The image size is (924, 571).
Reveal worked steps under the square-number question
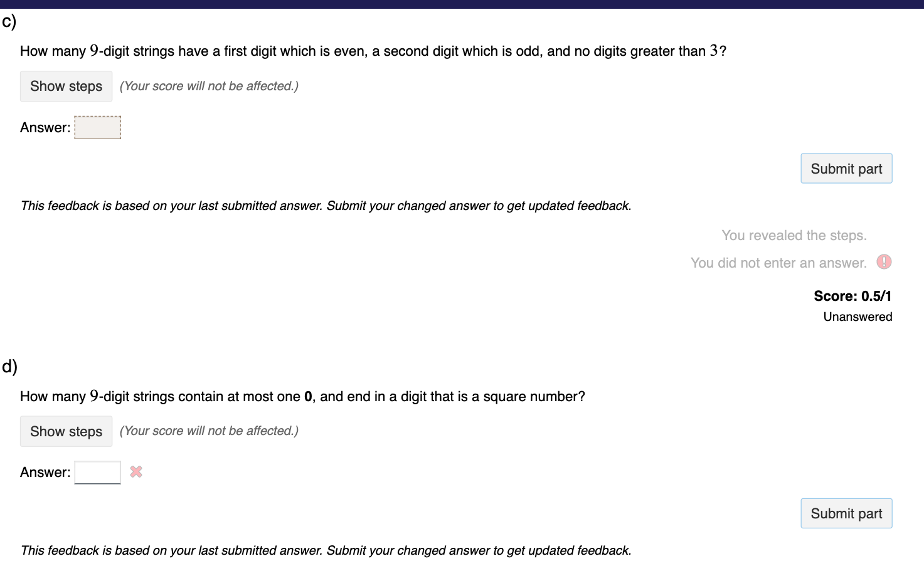coord(66,431)
